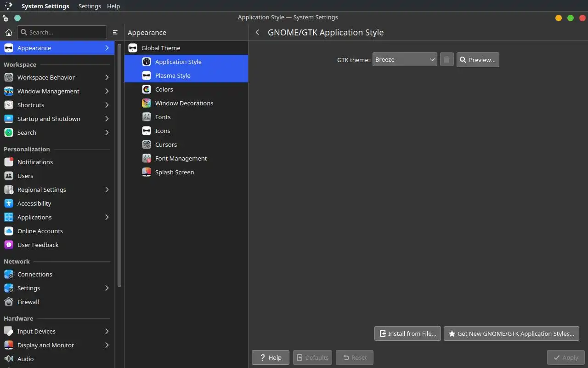Viewport: 588px width, 368px height.
Task: Select Plasma Style entry
Action: [186, 75]
